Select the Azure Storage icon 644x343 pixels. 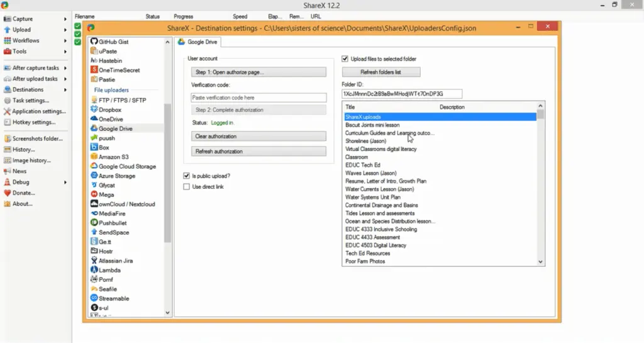94,176
